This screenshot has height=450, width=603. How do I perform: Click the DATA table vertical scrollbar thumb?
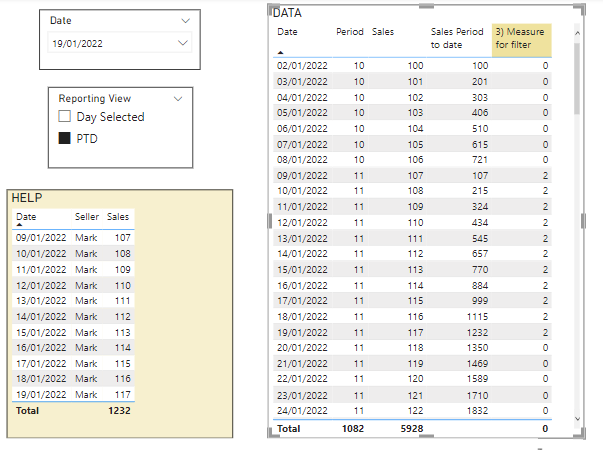(577, 78)
